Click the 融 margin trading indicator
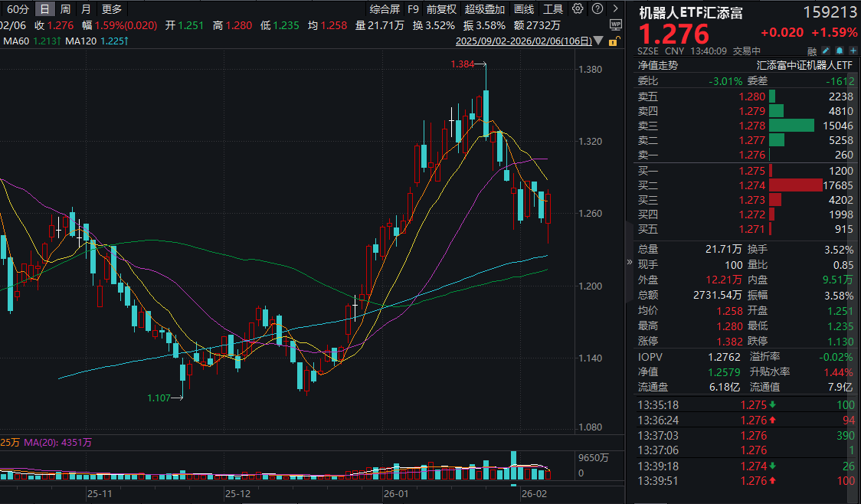The width and height of the screenshot is (861, 504). (x=810, y=51)
